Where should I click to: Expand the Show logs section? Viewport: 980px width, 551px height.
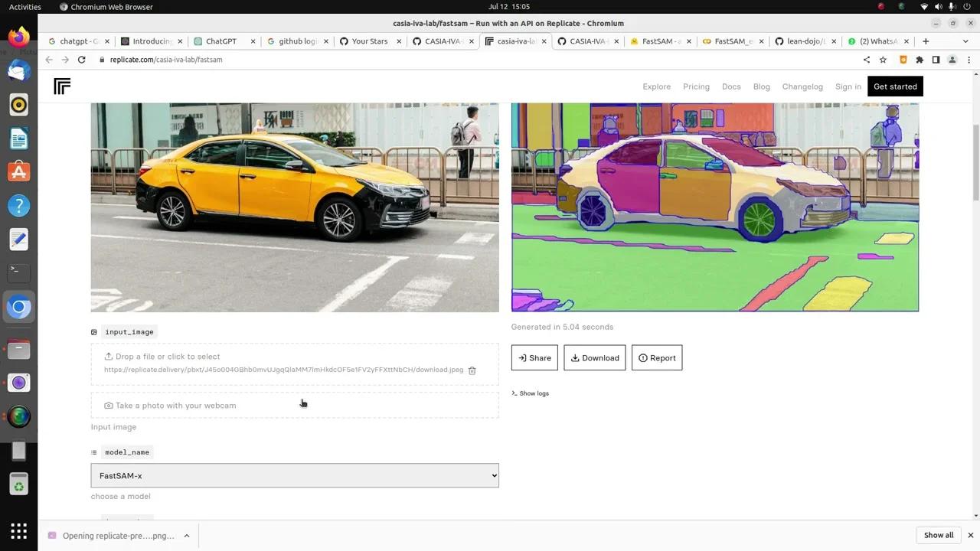tap(530, 393)
